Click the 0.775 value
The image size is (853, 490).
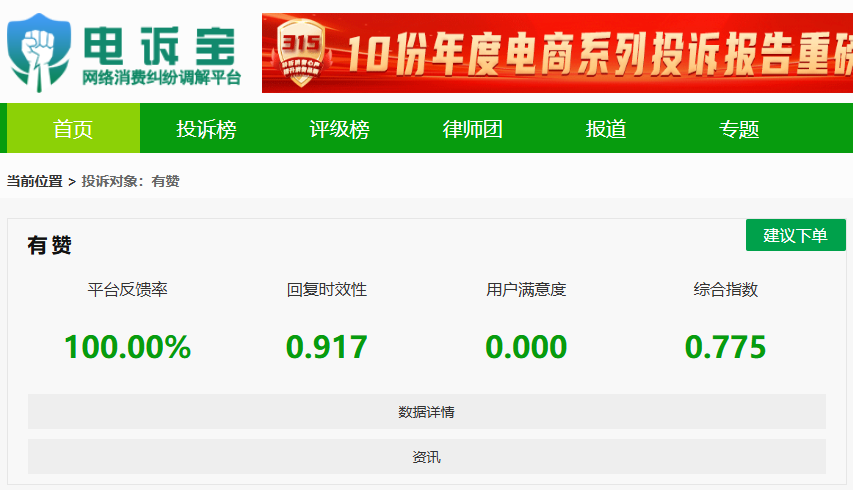tap(726, 347)
